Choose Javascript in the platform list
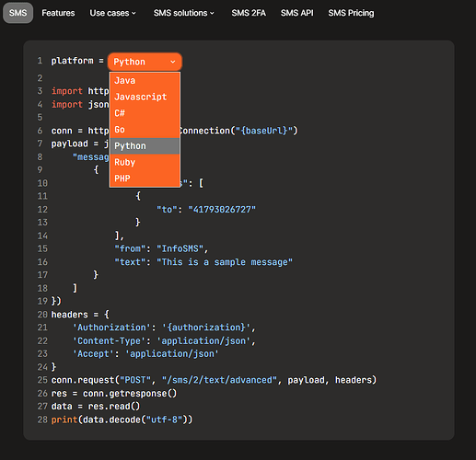 pyautogui.click(x=145, y=97)
